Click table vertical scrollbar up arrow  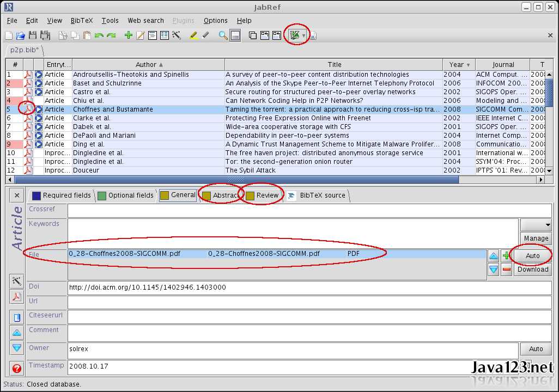(549, 75)
